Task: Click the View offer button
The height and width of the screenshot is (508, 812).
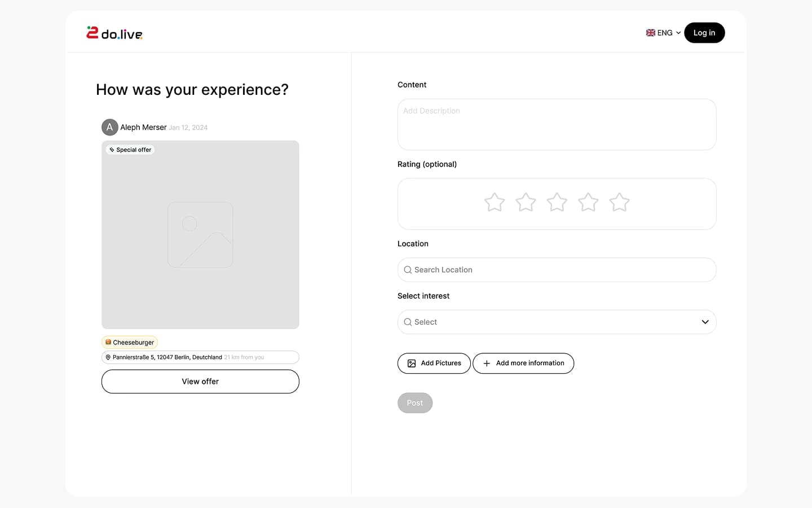Action: coord(200,382)
